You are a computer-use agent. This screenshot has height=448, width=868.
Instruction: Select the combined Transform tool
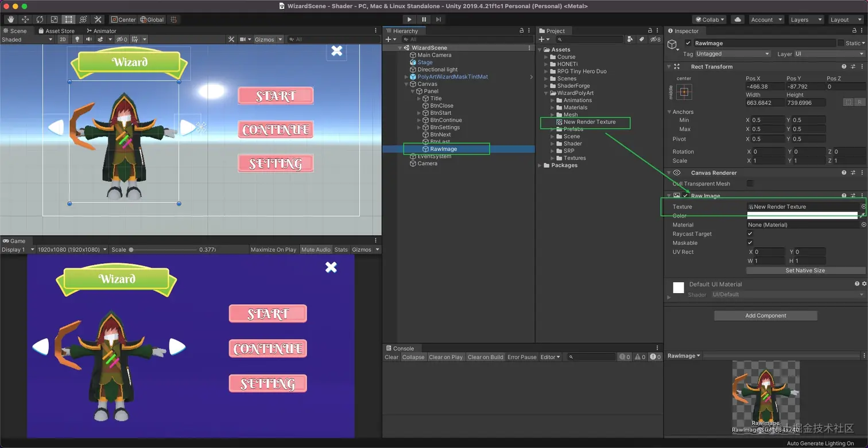tap(83, 20)
